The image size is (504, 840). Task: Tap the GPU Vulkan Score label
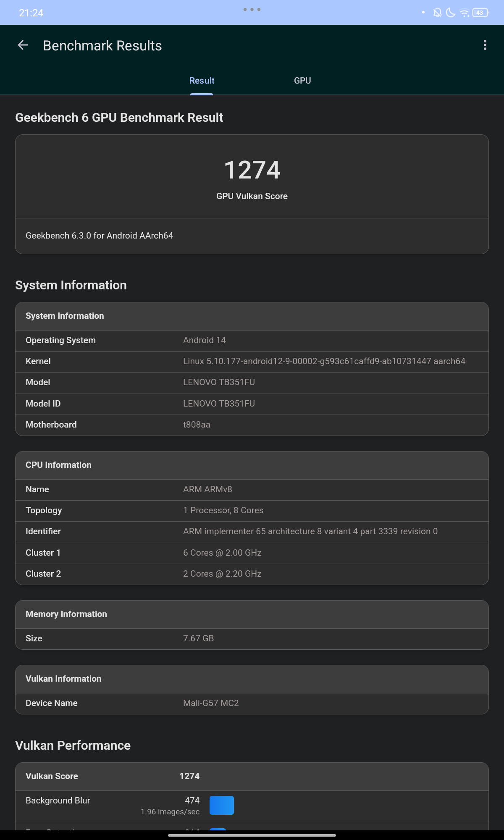click(252, 196)
